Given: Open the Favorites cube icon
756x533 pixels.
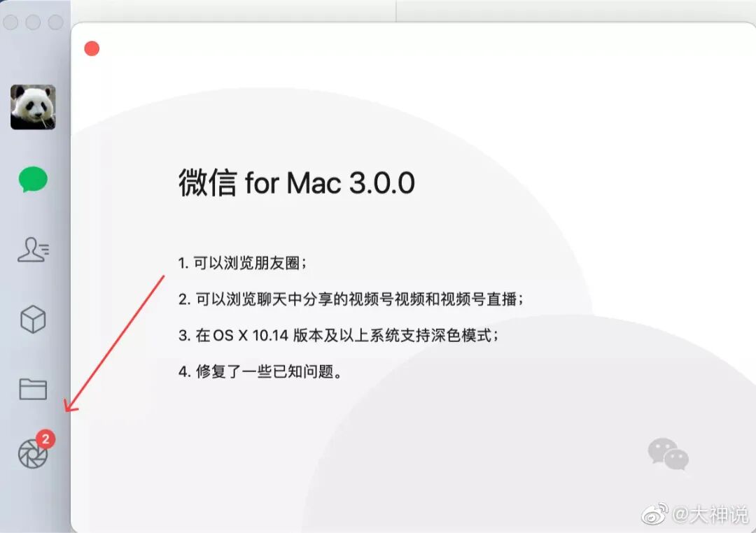Looking at the screenshot, I should pos(33,320).
